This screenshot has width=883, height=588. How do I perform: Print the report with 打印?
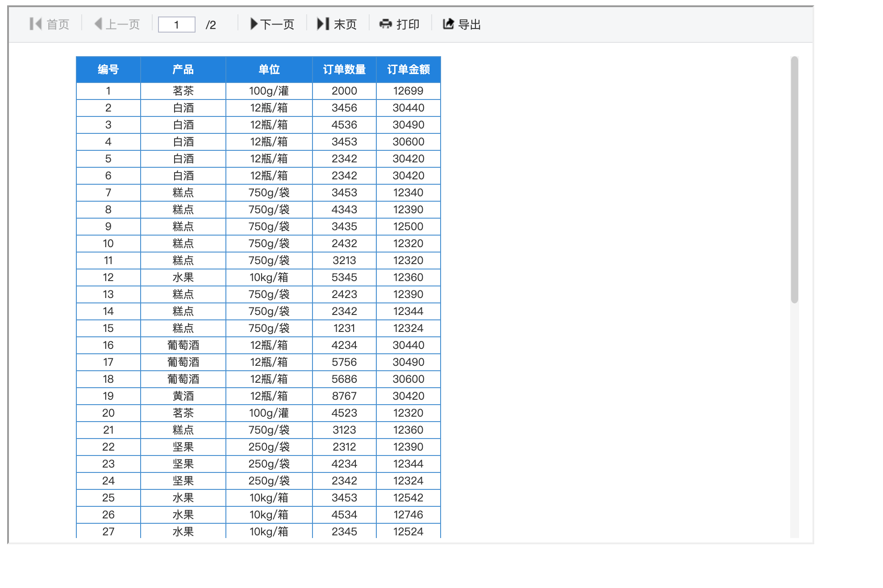tap(408, 25)
